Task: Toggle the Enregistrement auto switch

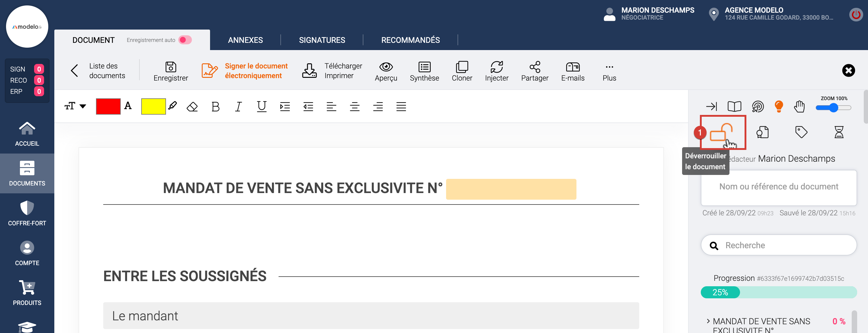Action: pos(185,40)
